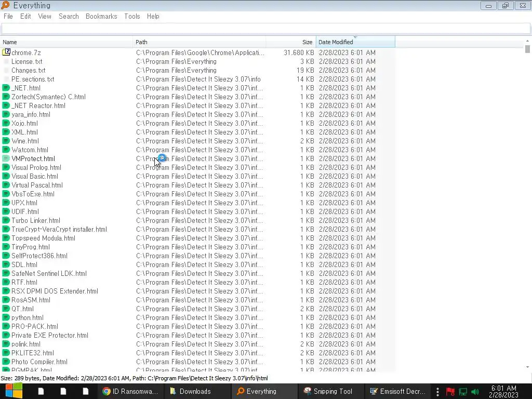Sort by the Size column header

click(291, 42)
